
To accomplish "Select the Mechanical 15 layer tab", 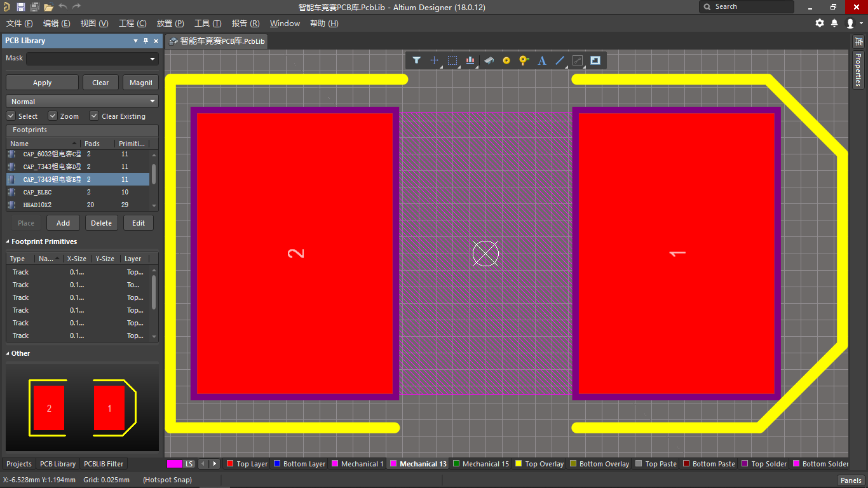I will click(480, 464).
